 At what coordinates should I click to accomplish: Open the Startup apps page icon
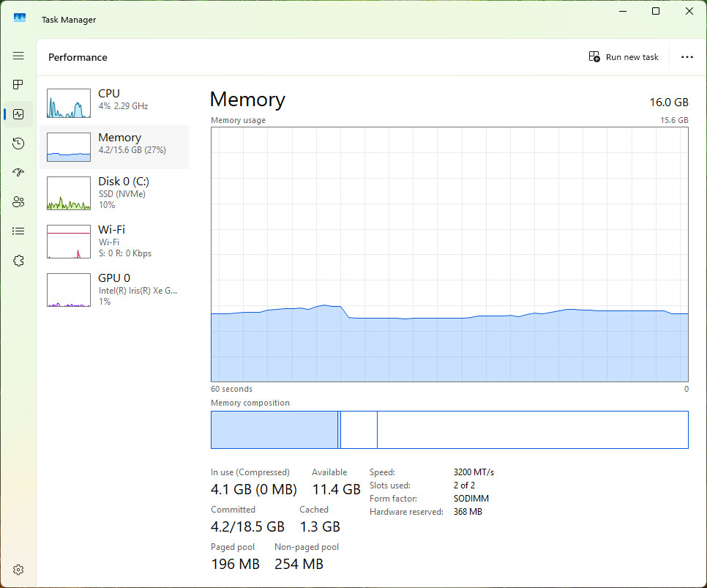[x=18, y=172]
